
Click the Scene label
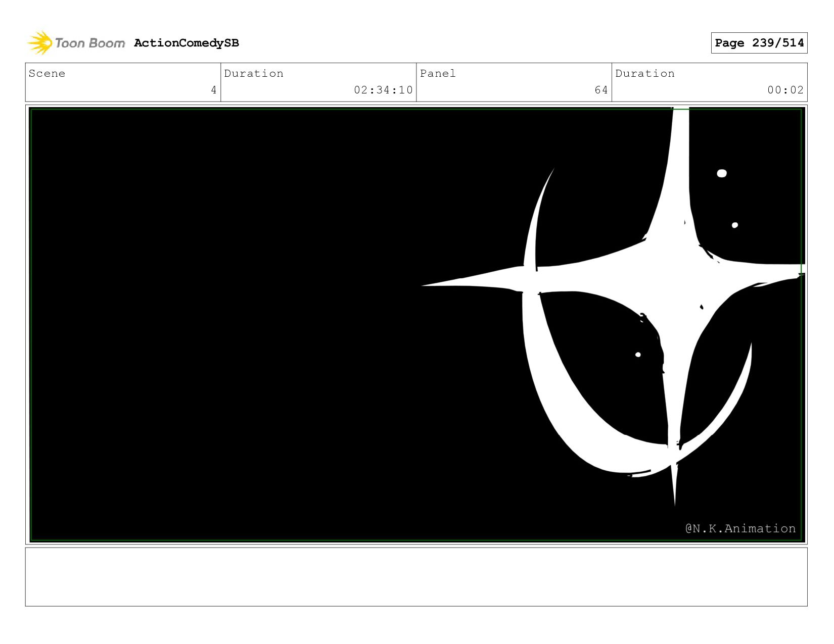tap(47, 73)
